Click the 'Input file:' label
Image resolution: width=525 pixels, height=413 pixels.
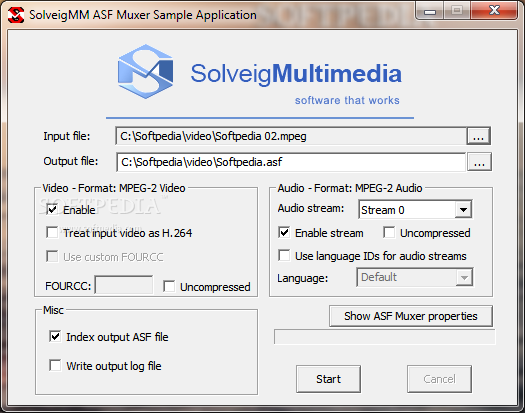point(67,136)
